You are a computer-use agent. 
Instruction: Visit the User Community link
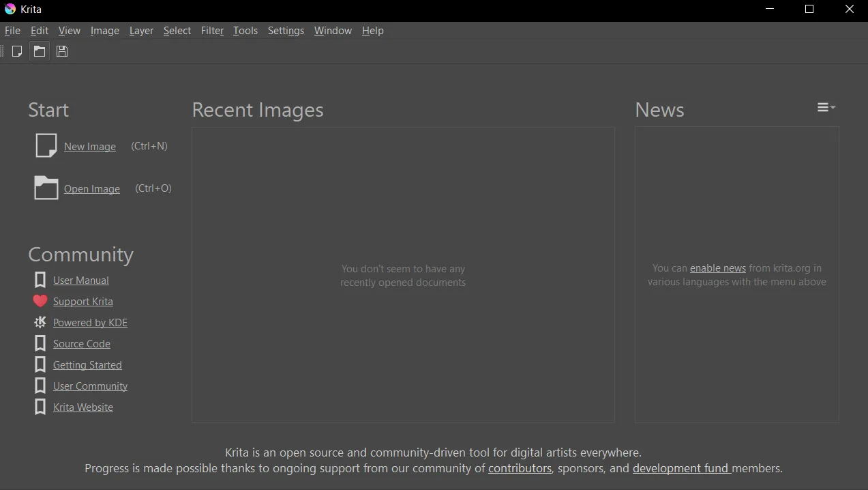tap(91, 386)
